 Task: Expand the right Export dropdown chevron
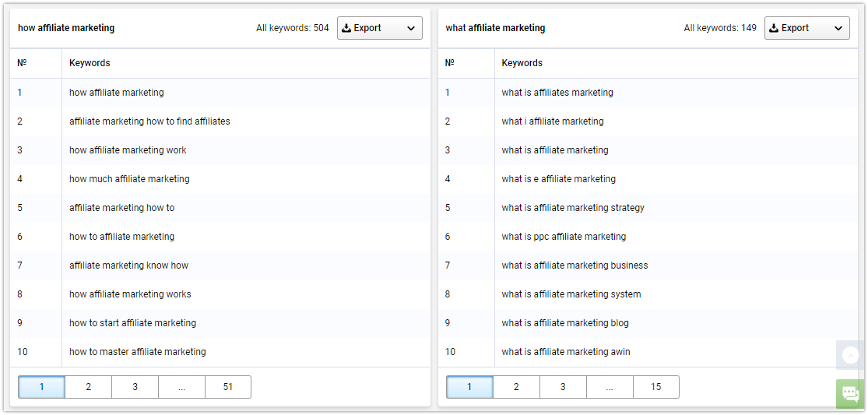pos(838,28)
